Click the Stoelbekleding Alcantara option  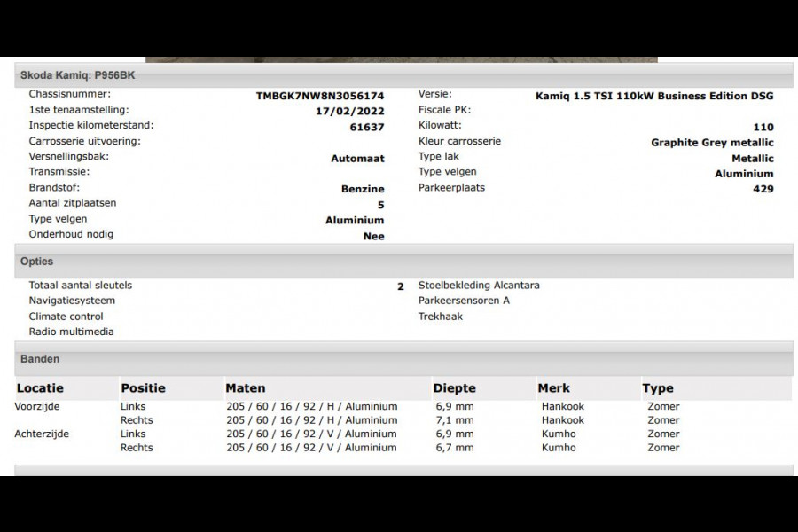(479, 286)
